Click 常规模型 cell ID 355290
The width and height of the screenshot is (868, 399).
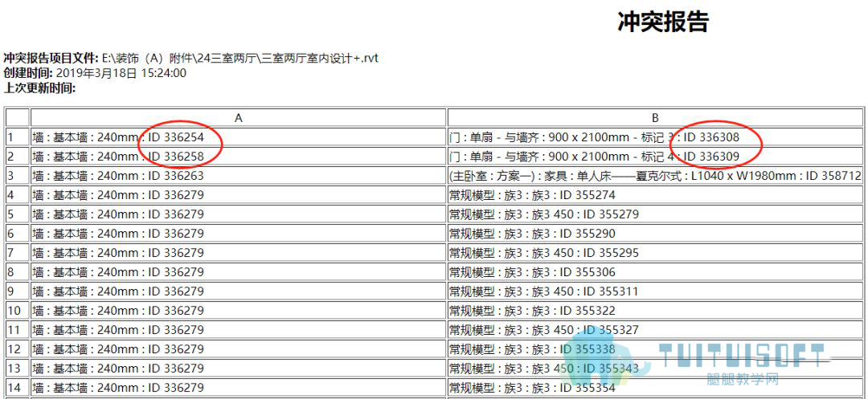pyautogui.click(x=655, y=233)
